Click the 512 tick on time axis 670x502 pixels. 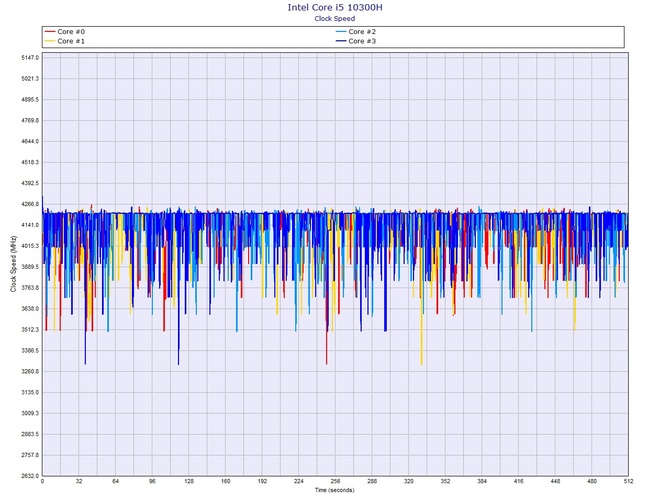[x=628, y=481]
